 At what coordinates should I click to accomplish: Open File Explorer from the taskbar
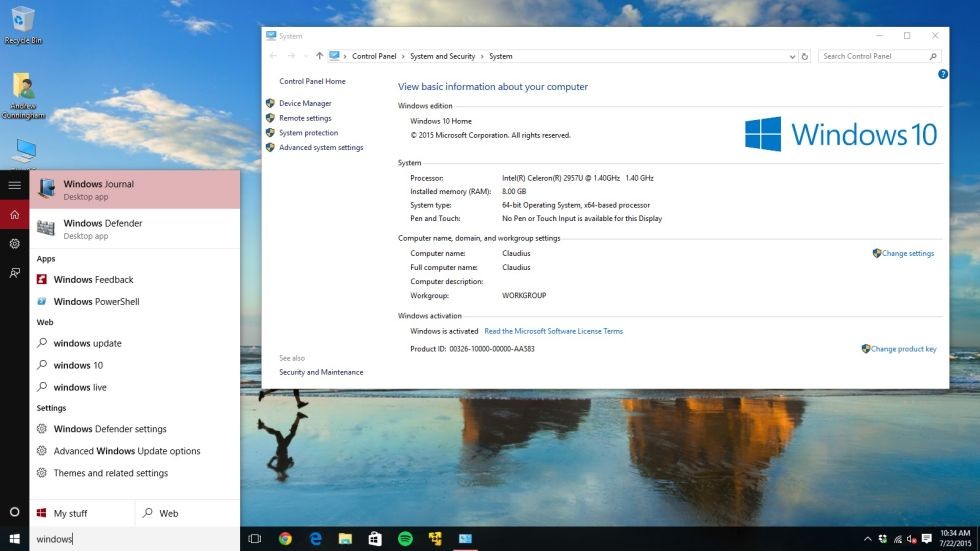345,539
